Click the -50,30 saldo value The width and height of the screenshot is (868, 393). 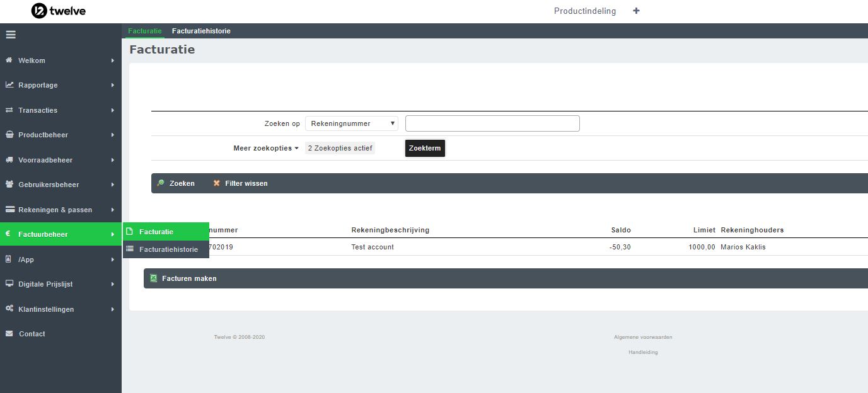tap(620, 247)
